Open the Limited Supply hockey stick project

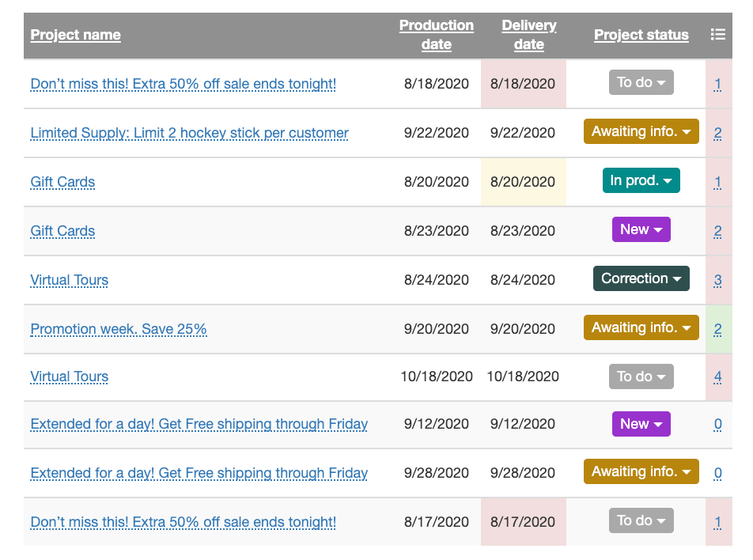tap(189, 133)
